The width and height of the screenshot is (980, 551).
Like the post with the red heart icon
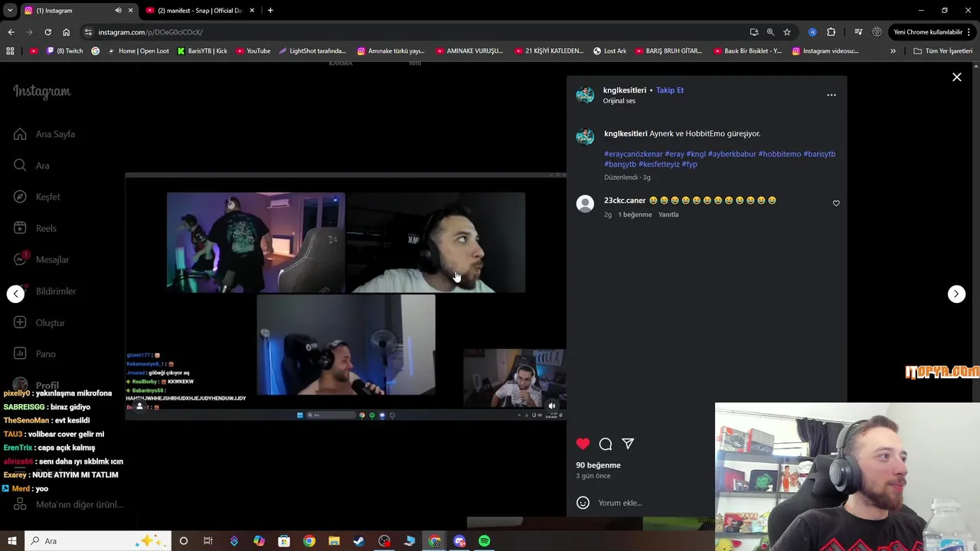coord(583,444)
